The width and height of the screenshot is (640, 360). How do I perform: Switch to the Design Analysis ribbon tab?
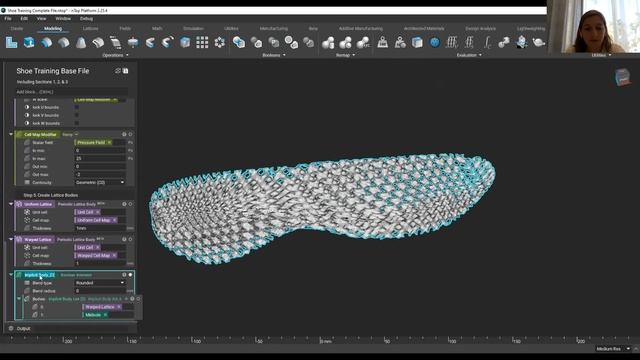(480, 29)
